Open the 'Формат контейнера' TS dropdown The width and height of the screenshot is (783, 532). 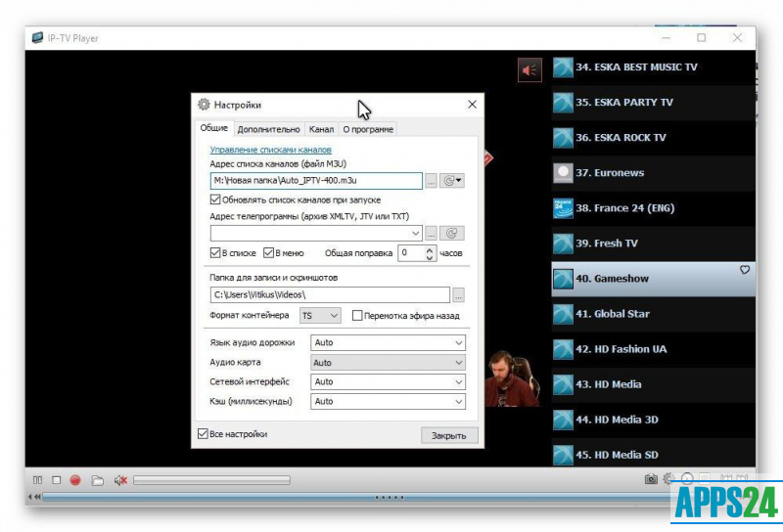point(320,316)
